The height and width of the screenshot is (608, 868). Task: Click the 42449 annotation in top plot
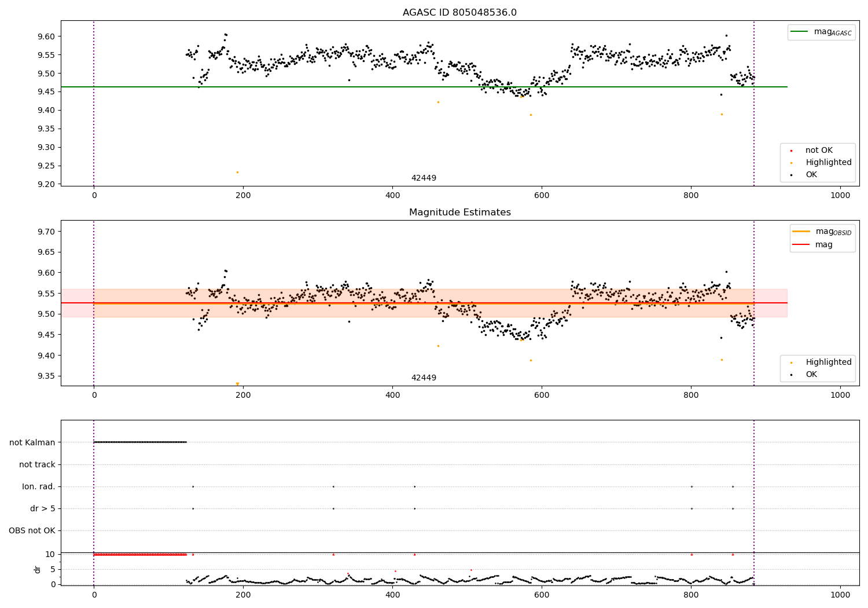[424, 178]
